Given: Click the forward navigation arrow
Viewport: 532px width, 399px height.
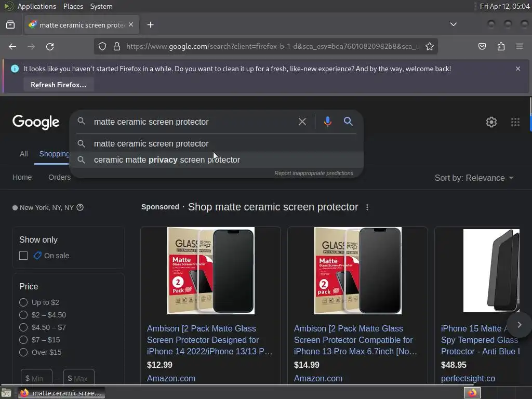Looking at the screenshot, I should 31,46.
